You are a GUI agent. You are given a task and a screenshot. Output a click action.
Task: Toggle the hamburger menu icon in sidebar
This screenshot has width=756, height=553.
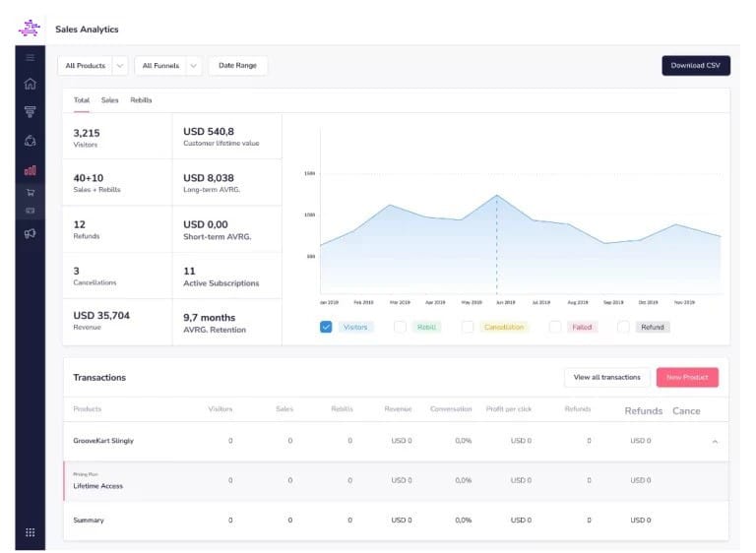click(30, 59)
